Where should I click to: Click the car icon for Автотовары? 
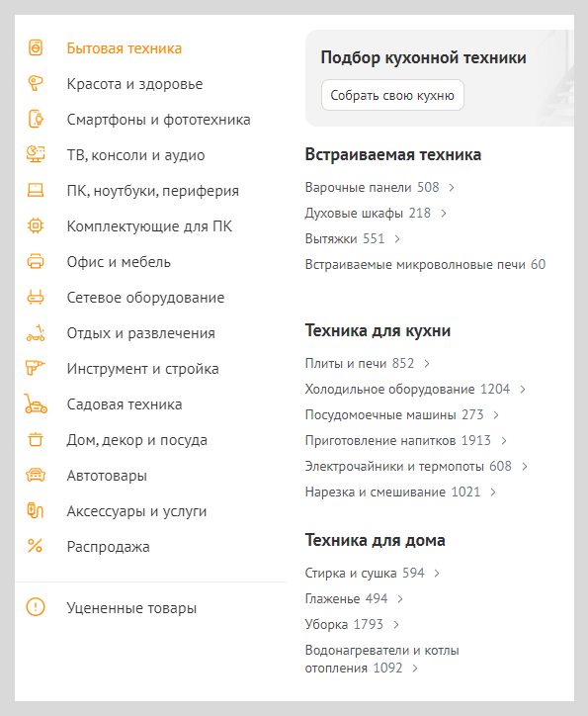36,476
